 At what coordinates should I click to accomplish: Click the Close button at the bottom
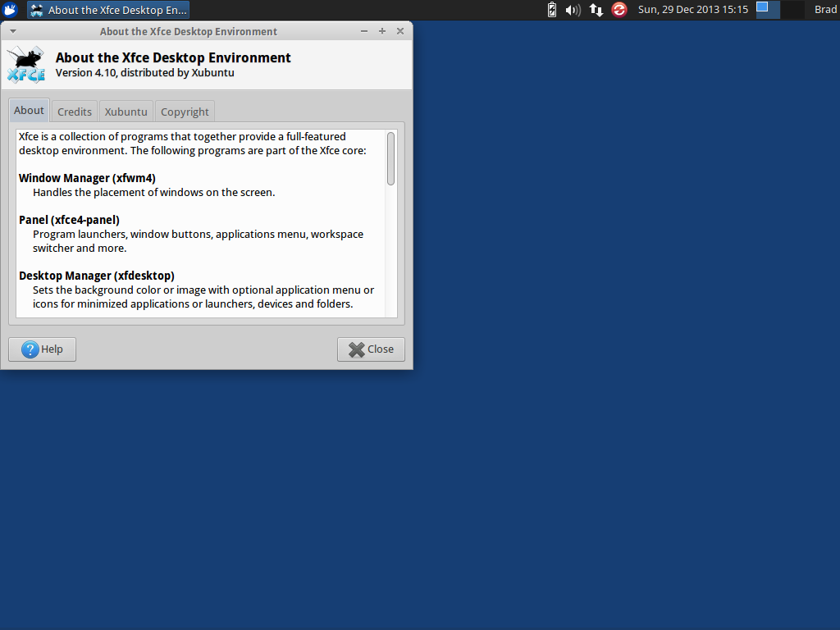point(371,349)
